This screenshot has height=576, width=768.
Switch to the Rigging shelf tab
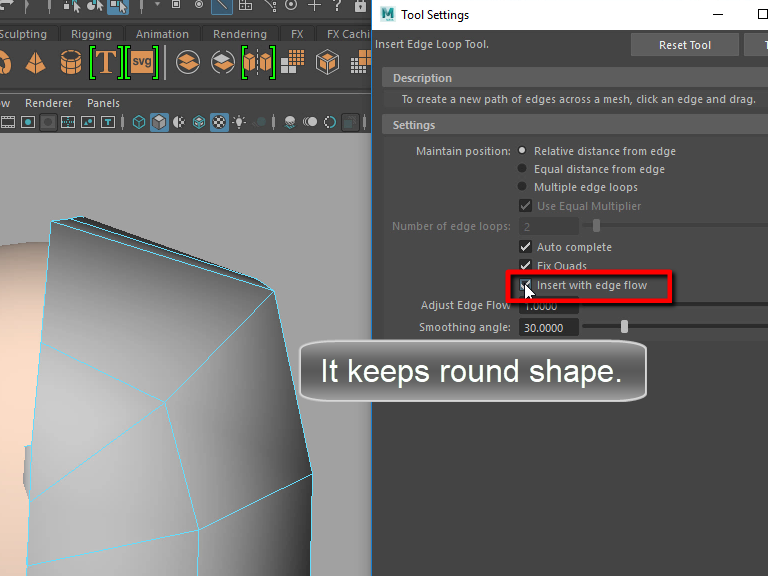pos(91,34)
